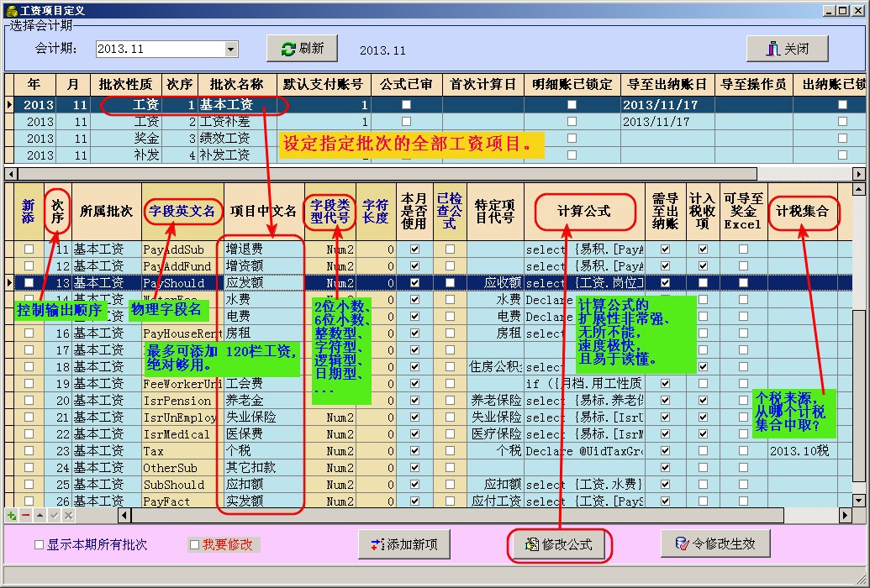Select the 绩效工资 bonus batch row
Image resolution: width=870 pixels, height=588 pixels.
coord(225,139)
